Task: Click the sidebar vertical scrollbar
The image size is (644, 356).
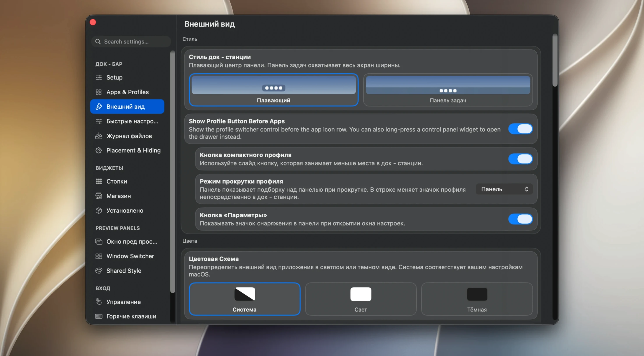Action: point(173,172)
